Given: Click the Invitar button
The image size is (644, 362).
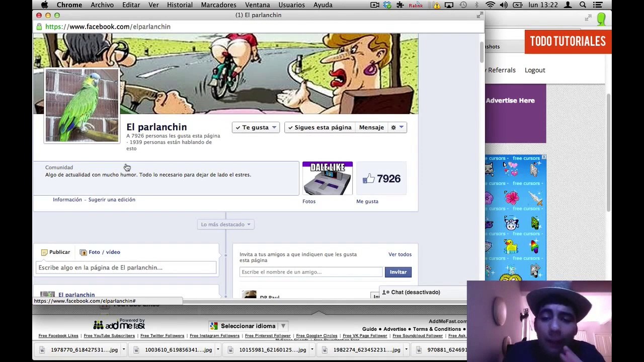Looking at the screenshot, I should pos(398,272).
